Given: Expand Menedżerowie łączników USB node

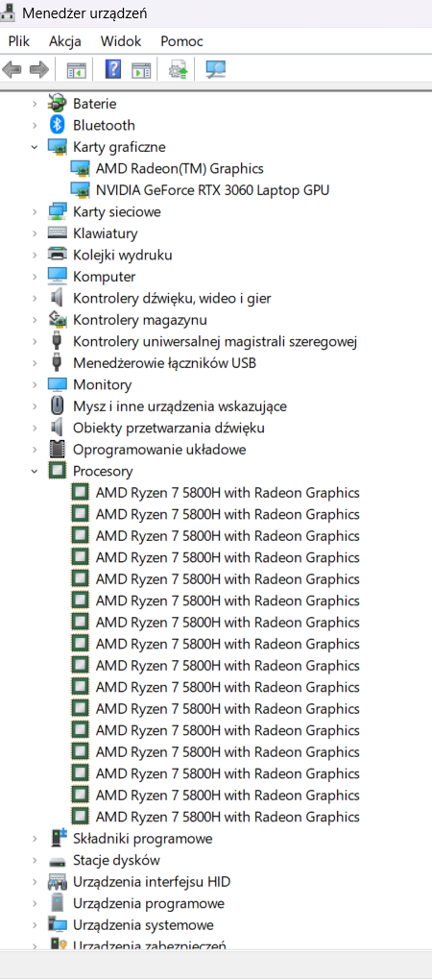Looking at the screenshot, I should point(35,363).
